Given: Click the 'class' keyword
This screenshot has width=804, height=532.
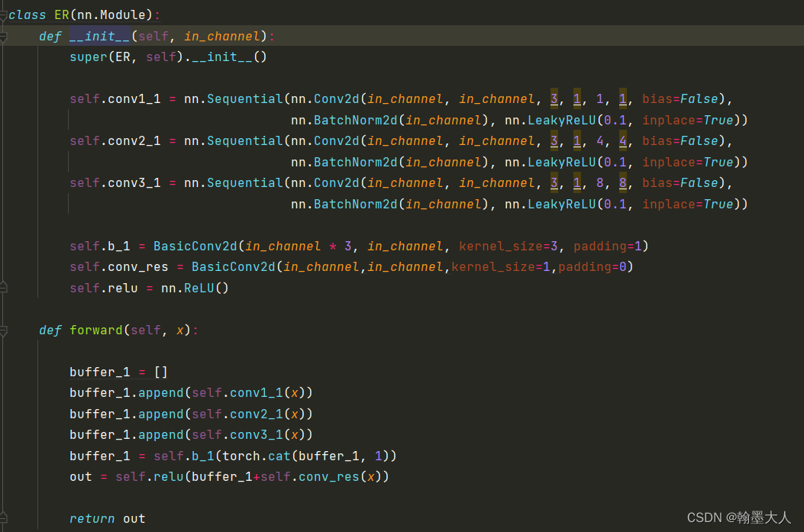Looking at the screenshot, I should [x=27, y=15].
